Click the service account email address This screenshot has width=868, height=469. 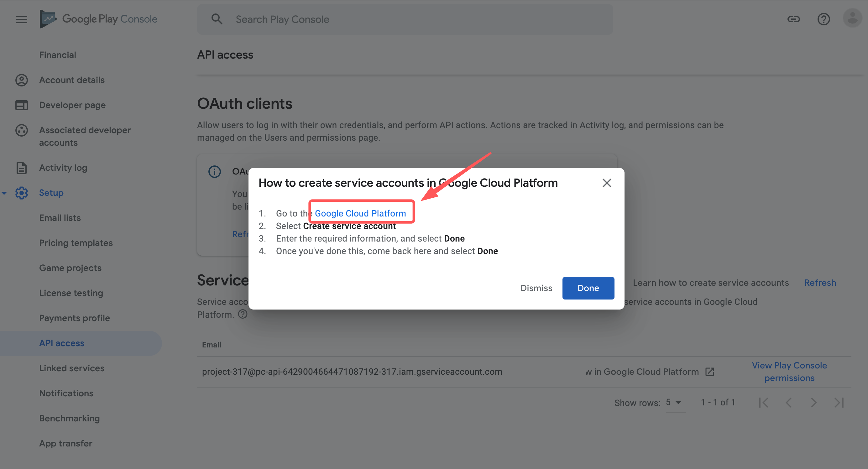pyautogui.click(x=352, y=372)
